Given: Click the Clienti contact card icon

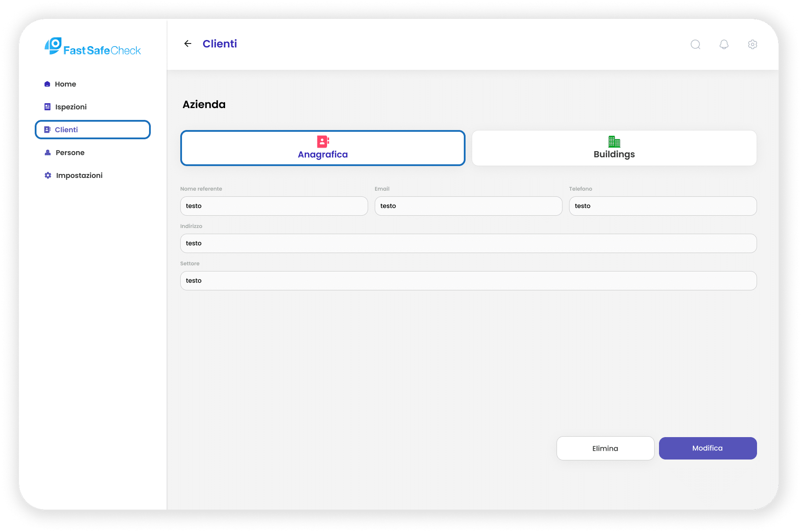Looking at the screenshot, I should pos(47,129).
